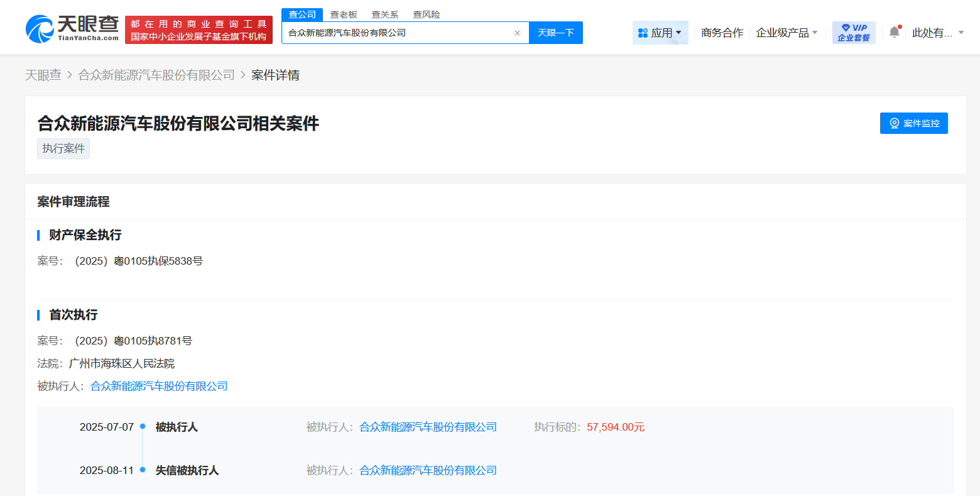
Task: Clear the search box using the X icon
Action: tap(517, 33)
